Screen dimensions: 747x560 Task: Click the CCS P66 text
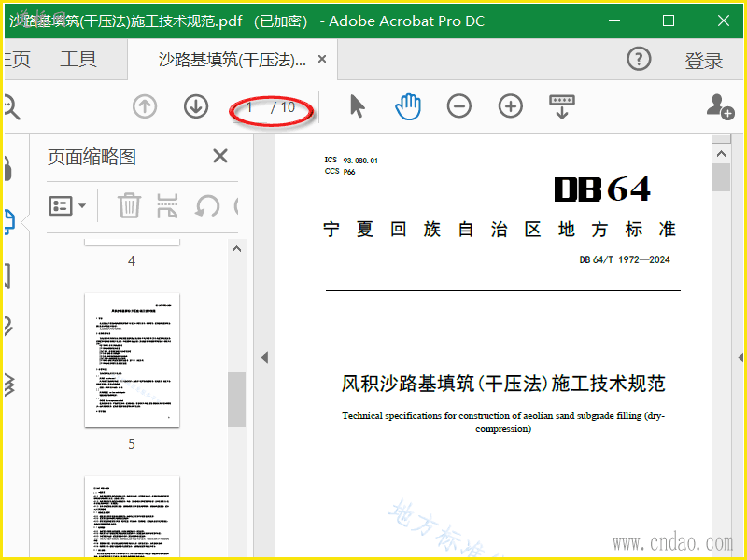(340, 172)
